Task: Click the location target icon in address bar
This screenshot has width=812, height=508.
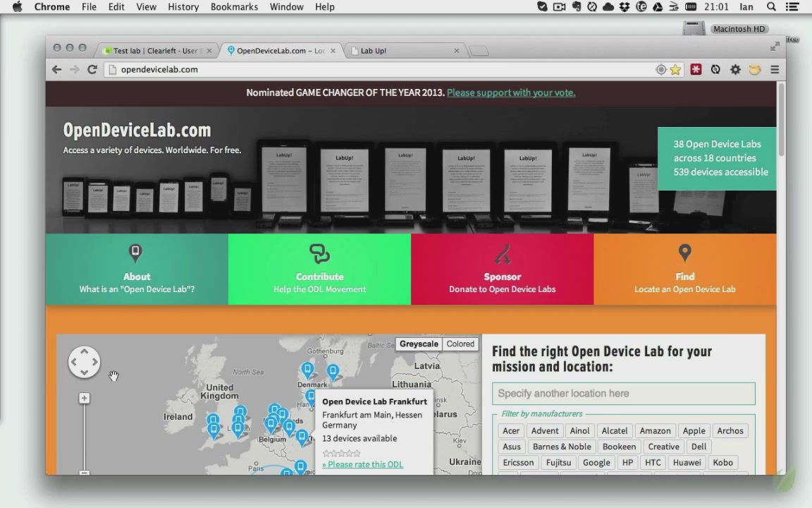Action: pyautogui.click(x=660, y=69)
